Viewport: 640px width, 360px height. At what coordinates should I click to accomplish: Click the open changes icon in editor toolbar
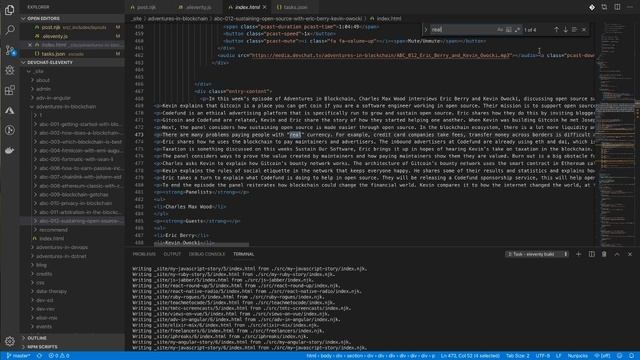coord(604,7)
